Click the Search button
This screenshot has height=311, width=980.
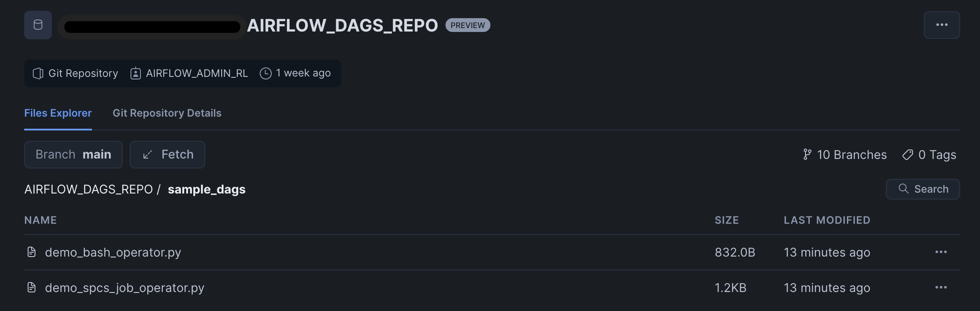coord(923,189)
